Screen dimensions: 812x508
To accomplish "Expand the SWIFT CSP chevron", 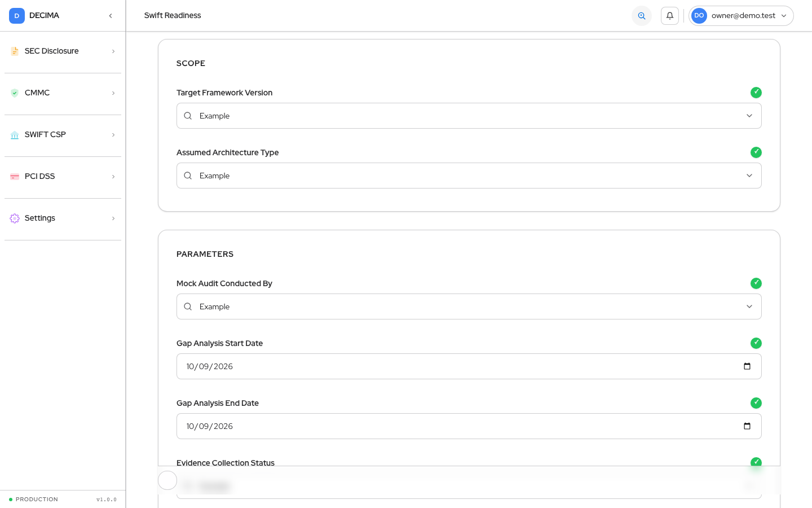I will click(x=113, y=135).
